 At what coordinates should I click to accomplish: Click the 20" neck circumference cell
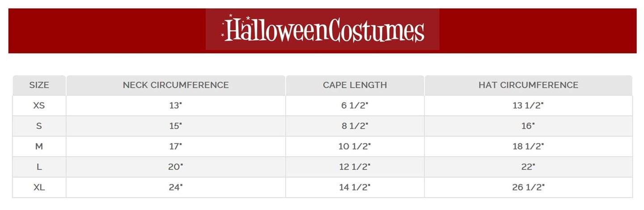pos(176,167)
